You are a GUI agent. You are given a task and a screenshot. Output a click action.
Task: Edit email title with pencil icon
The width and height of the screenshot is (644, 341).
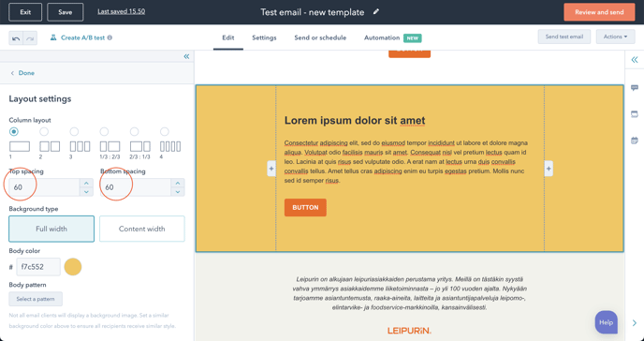(x=375, y=12)
